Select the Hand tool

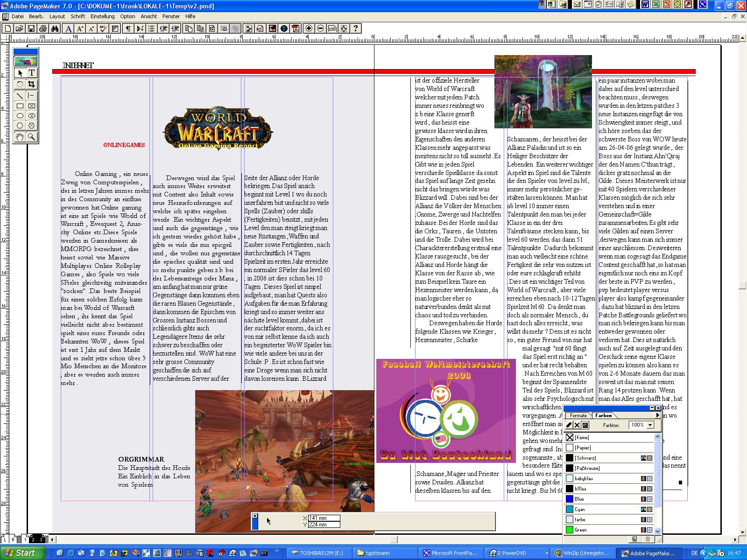[x=20, y=137]
